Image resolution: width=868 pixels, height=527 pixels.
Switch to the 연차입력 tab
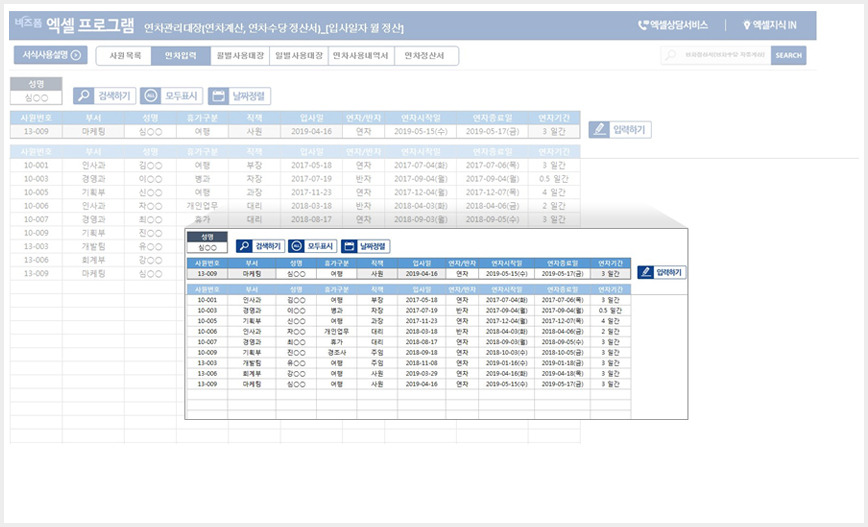tap(180, 56)
